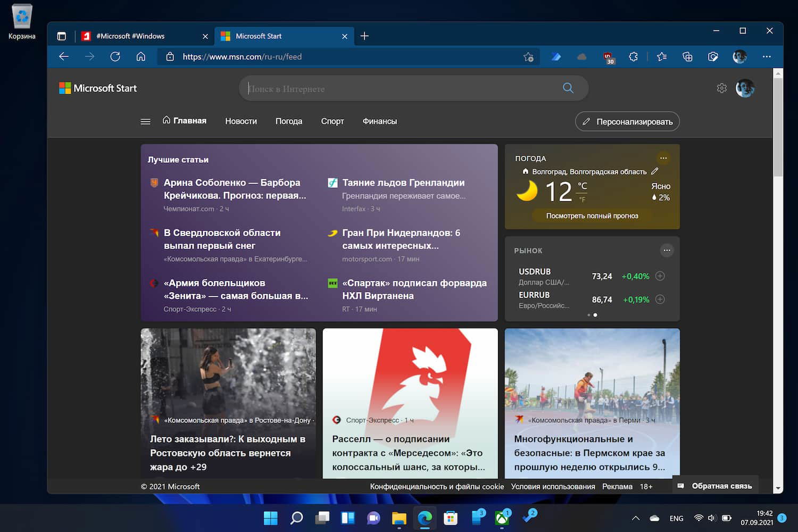The image size is (798, 532).
Task: Open the Погода section
Action: click(x=289, y=121)
